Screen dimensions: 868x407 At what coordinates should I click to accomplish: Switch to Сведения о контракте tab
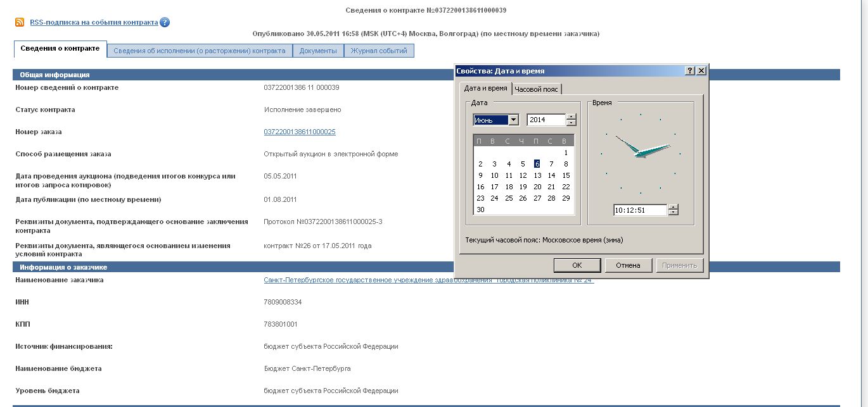[60, 49]
